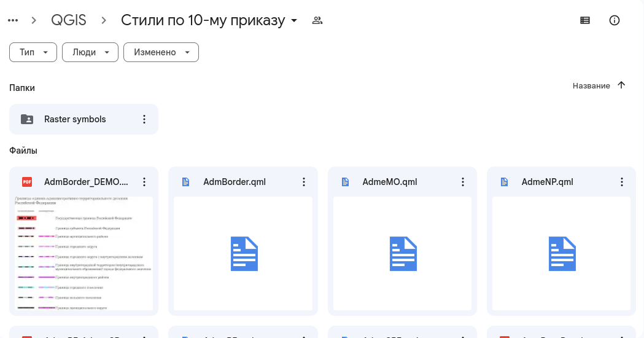This screenshot has width=644, height=338.
Task: Click the shared folder people icon
Action: point(317,20)
